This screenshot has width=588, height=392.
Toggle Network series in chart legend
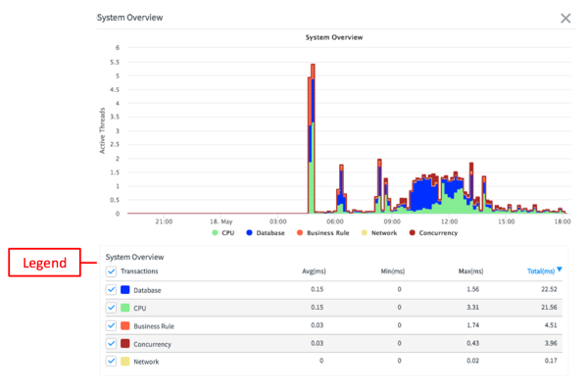point(379,233)
